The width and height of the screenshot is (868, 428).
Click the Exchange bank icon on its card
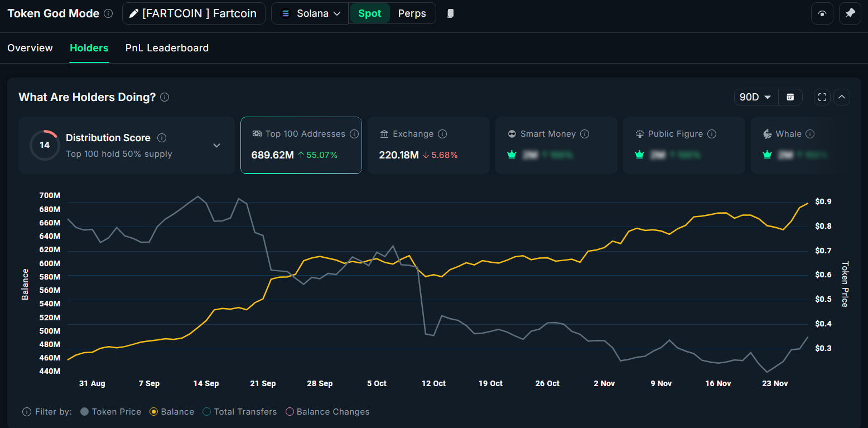384,133
